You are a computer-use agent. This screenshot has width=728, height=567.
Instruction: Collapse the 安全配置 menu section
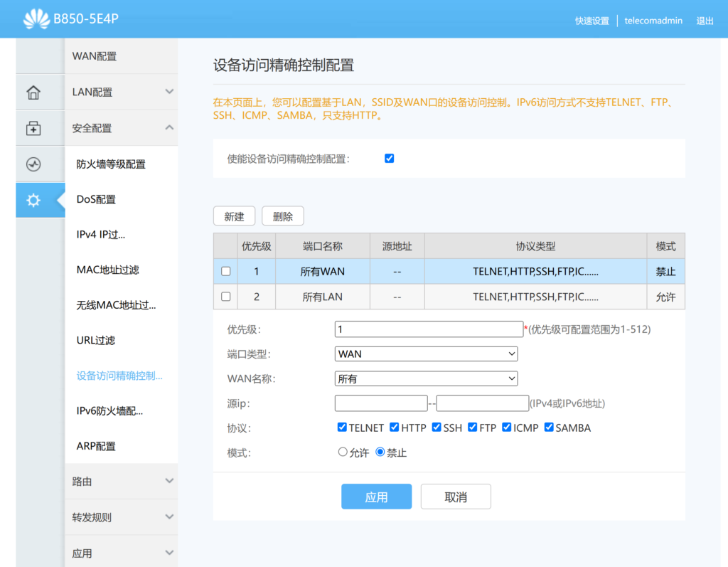[x=121, y=128]
